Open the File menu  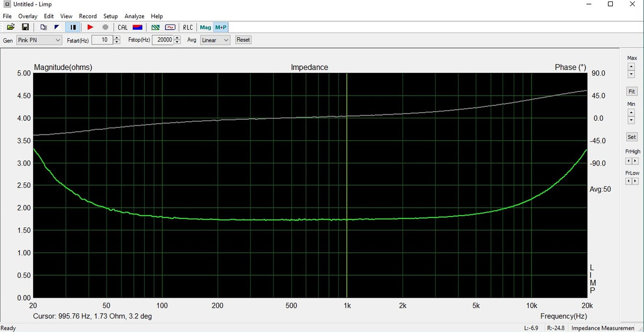pyautogui.click(x=7, y=16)
